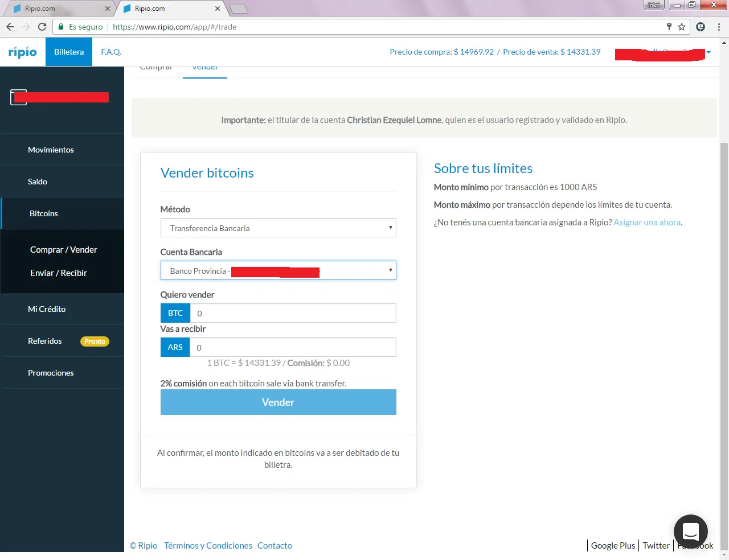The width and height of the screenshot is (729, 560).
Task: Open Comprar / Vender submenu item
Action: coord(64,250)
